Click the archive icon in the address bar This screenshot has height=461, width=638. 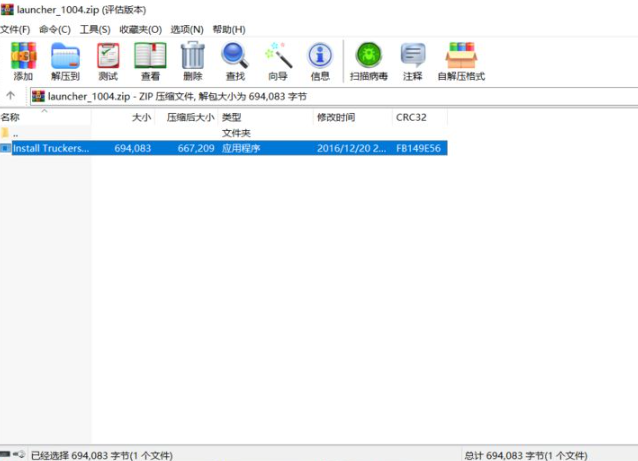point(38,96)
